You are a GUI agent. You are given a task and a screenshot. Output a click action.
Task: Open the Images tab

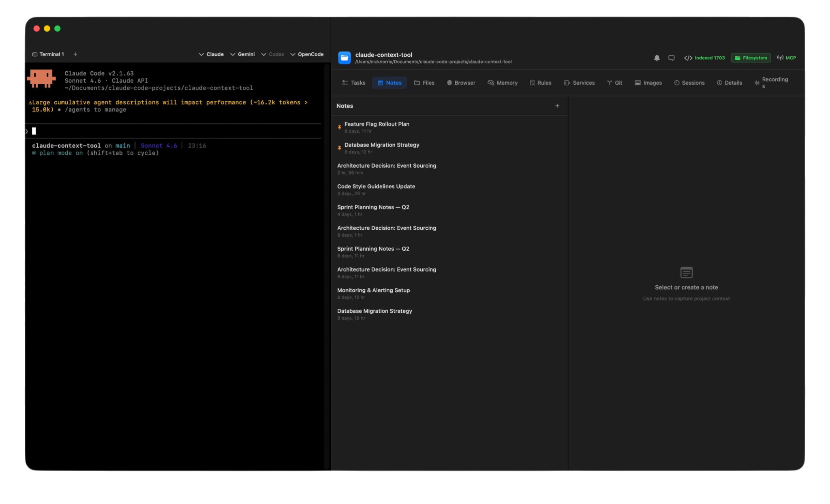(649, 83)
